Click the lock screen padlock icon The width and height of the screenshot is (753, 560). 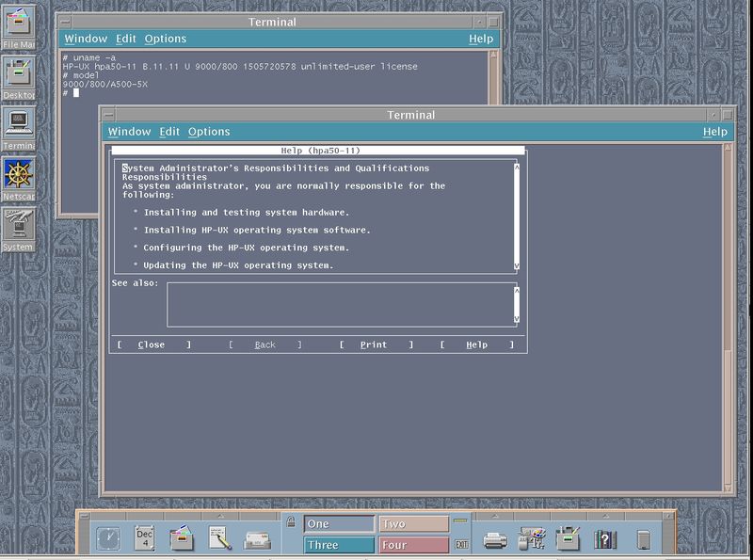(292, 522)
